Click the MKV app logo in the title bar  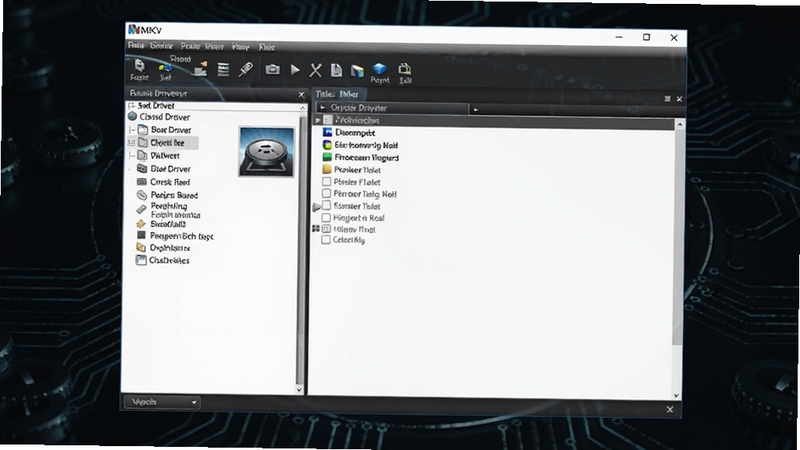(134, 29)
